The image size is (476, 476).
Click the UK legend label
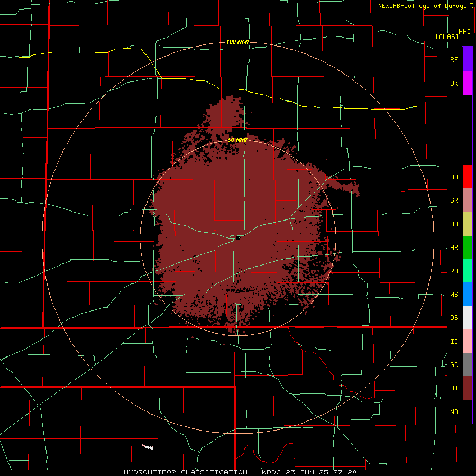pos(454,83)
